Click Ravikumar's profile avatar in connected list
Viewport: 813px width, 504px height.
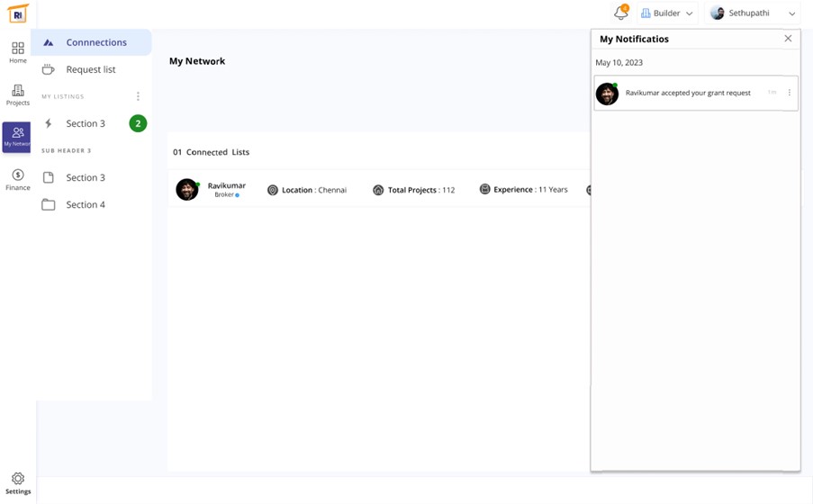pyautogui.click(x=187, y=189)
